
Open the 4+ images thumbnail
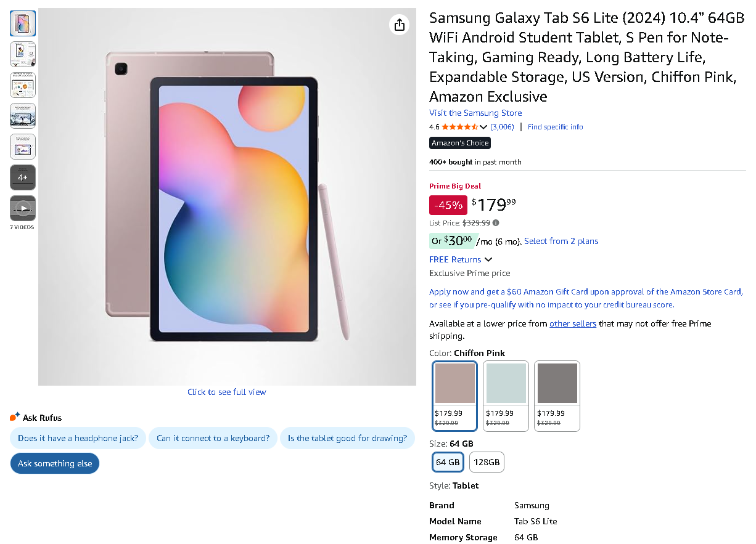click(x=22, y=177)
